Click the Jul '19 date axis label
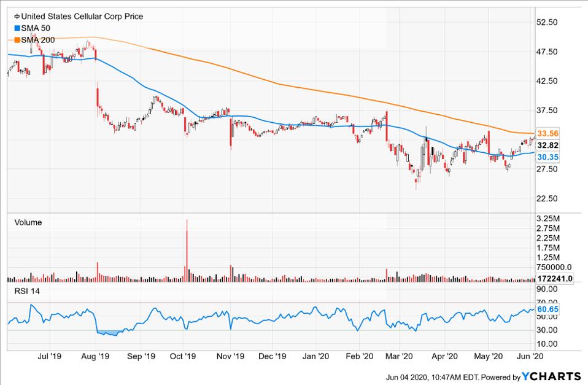This screenshot has height=385, width=588. pyautogui.click(x=49, y=357)
